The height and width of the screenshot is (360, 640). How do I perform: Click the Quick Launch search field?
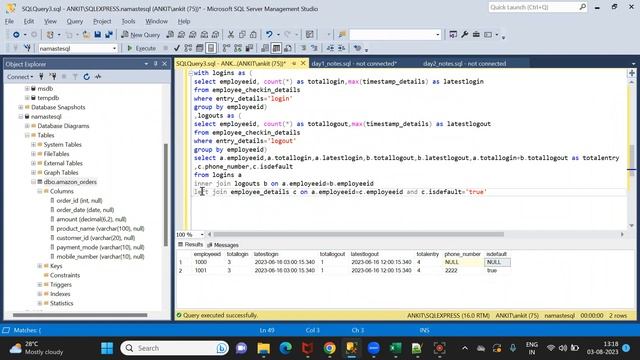tap(538, 7)
